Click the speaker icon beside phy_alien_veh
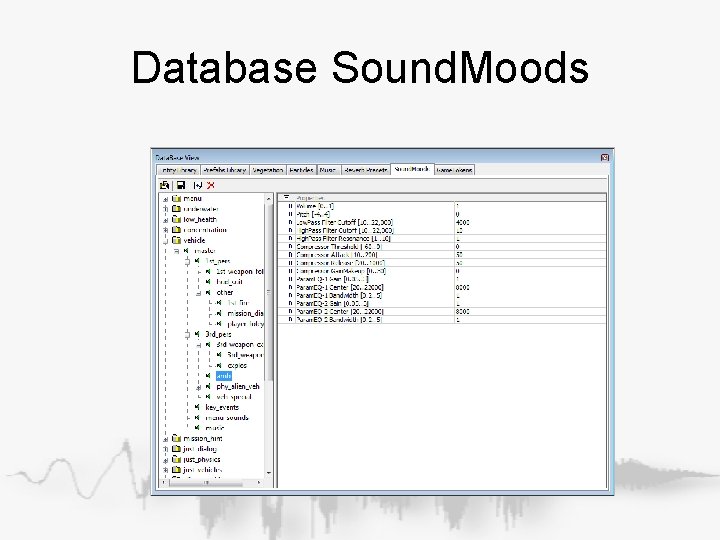The width and height of the screenshot is (720, 540). coord(208,386)
